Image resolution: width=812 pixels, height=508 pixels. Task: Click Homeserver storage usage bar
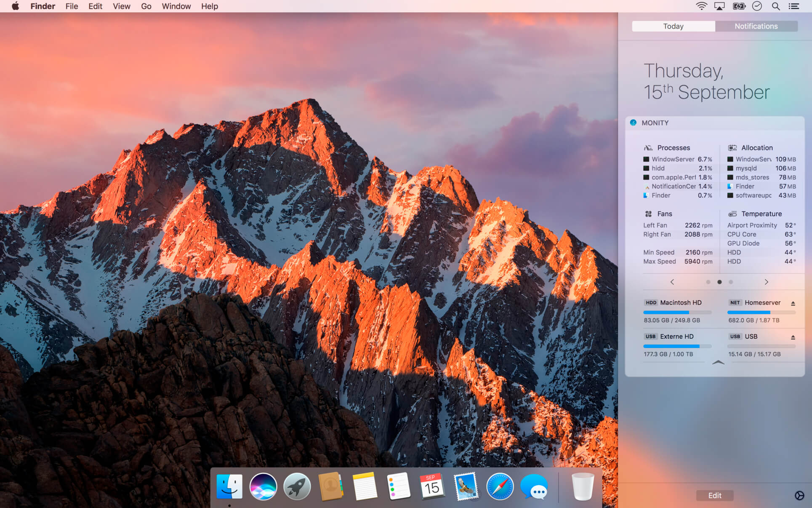click(x=761, y=312)
